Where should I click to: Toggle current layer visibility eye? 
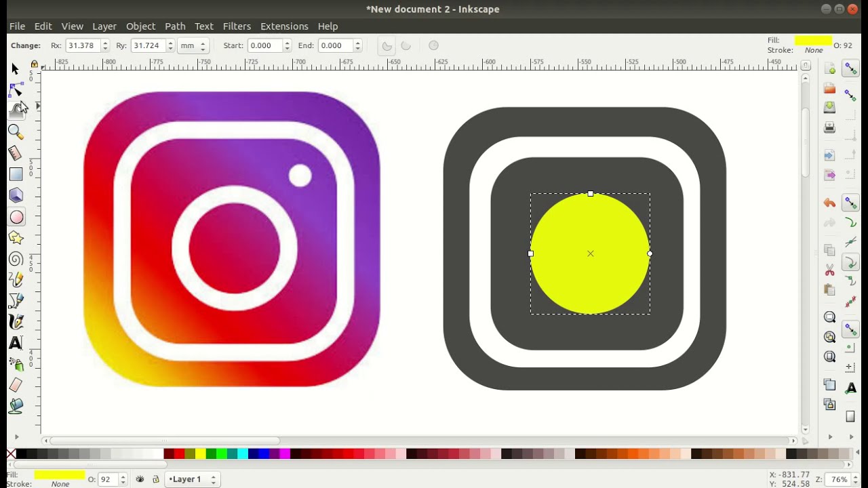click(x=140, y=479)
